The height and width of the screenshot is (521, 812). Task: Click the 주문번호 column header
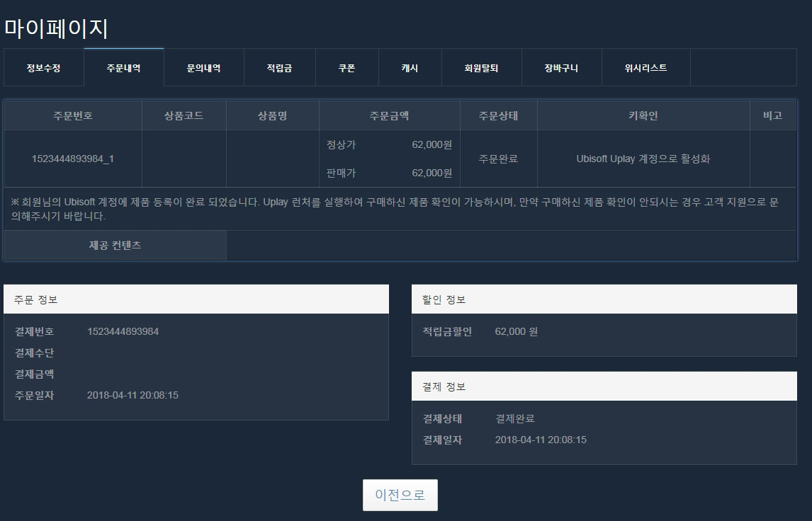point(73,115)
